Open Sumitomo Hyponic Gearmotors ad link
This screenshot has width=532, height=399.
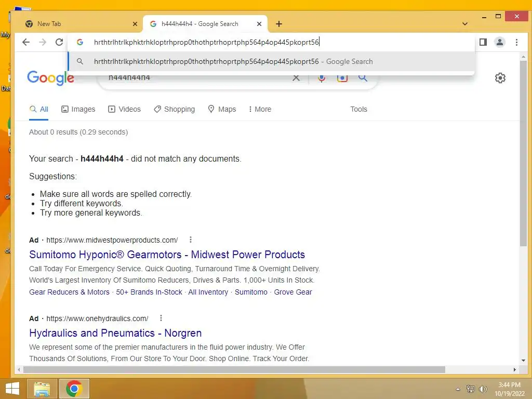click(167, 255)
